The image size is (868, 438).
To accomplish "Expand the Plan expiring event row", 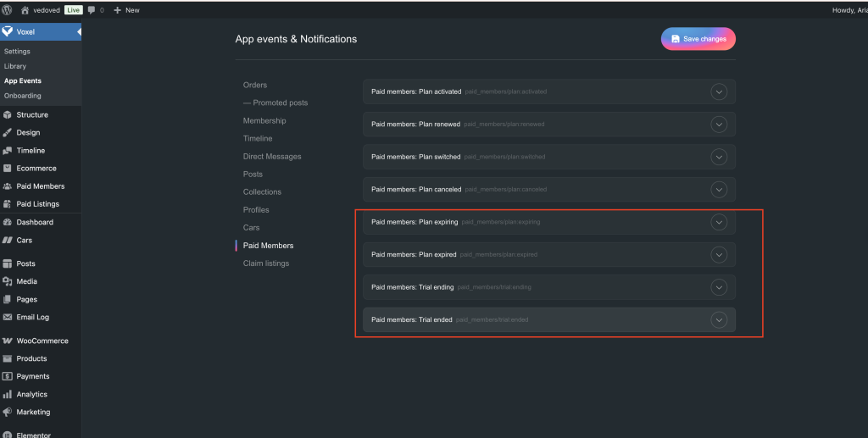I will 719,222.
